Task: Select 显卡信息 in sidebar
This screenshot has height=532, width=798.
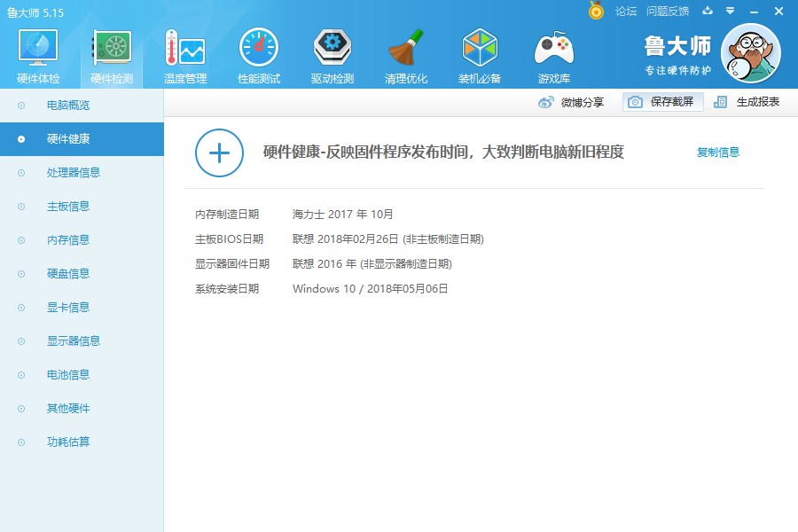Action: point(82,307)
